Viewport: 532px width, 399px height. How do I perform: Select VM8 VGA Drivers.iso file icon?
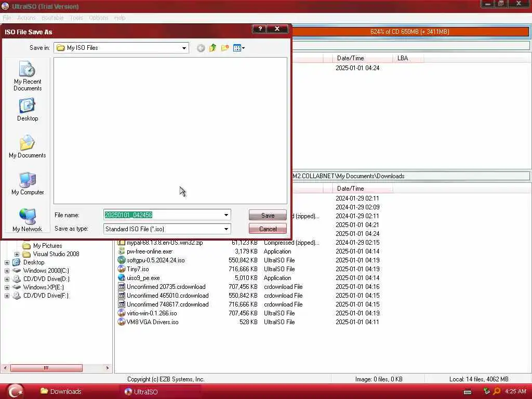pyautogui.click(x=122, y=322)
